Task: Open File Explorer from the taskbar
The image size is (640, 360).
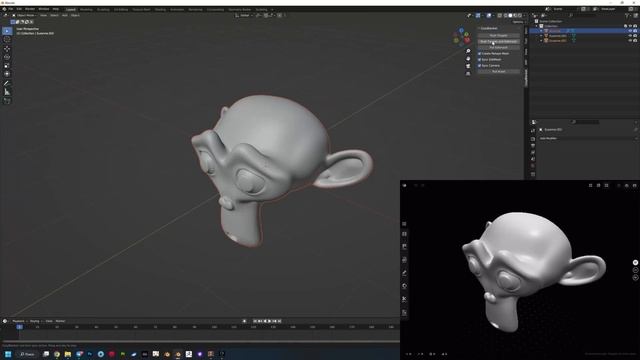Action: (x=68, y=354)
